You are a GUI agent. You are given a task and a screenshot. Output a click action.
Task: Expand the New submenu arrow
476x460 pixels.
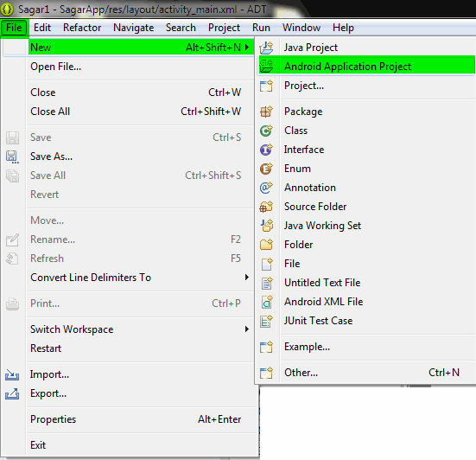(247, 48)
